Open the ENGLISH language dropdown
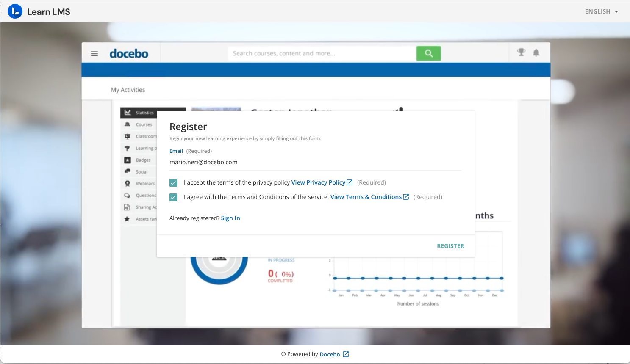 [x=601, y=11]
